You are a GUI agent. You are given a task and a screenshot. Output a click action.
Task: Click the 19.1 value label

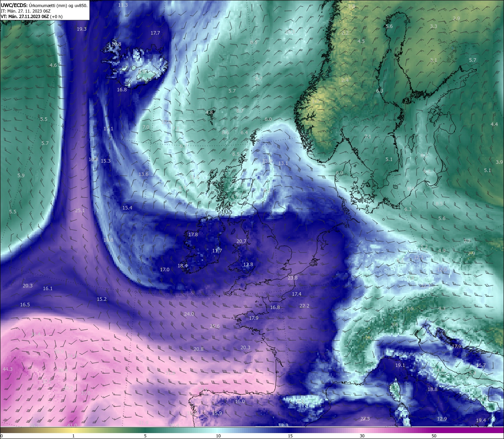pos(400,365)
